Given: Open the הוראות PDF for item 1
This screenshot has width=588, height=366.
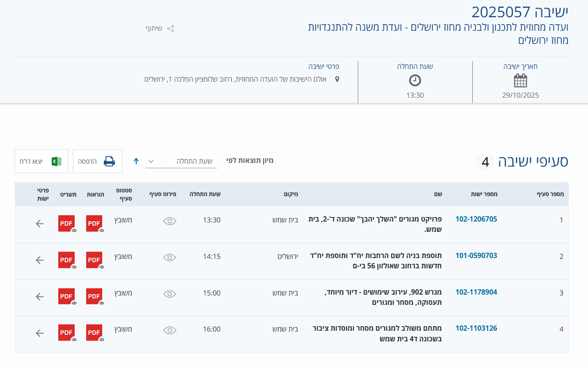Looking at the screenshot, I should pos(94,224).
